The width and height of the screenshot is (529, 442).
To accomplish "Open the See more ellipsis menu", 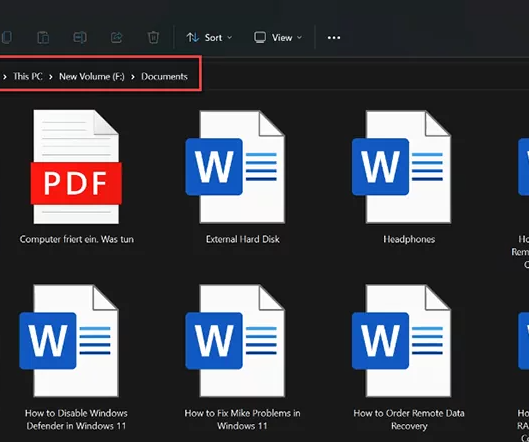I will click(334, 37).
